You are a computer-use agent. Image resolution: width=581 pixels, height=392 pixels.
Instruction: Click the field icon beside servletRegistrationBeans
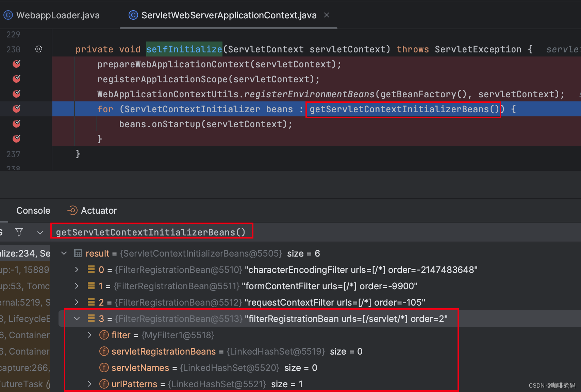104,351
